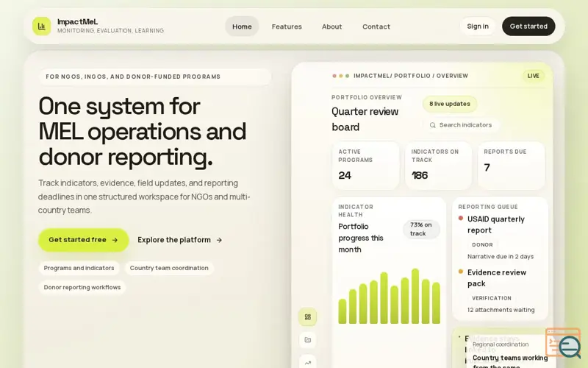Click the red status dot beside USAID quarterly report

[461, 218]
